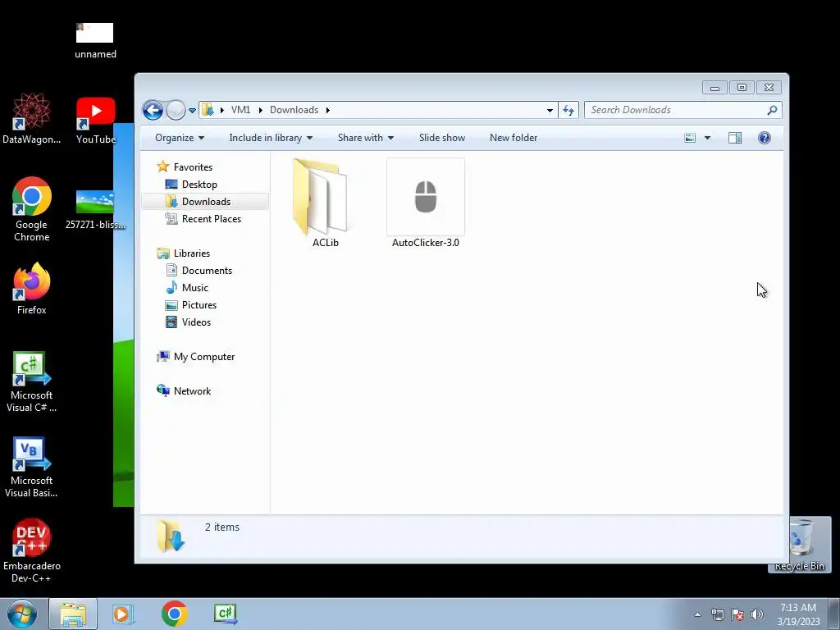Select the Firefox desktop shortcut
840x630 pixels.
pyautogui.click(x=32, y=288)
